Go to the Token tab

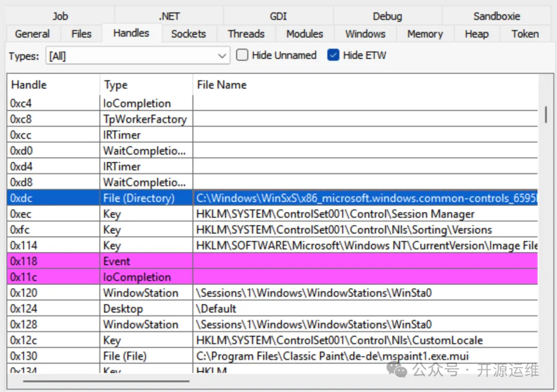tap(525, 34)
